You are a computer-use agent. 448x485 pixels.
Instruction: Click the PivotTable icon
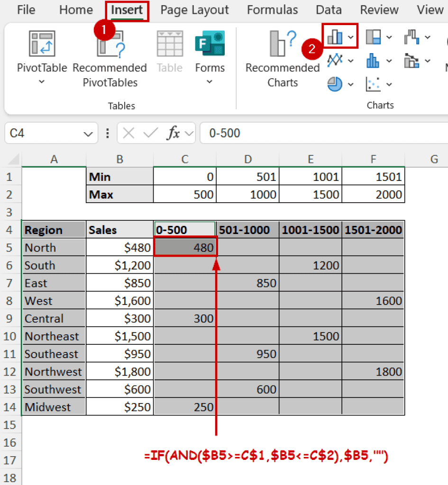coord(42,45)
